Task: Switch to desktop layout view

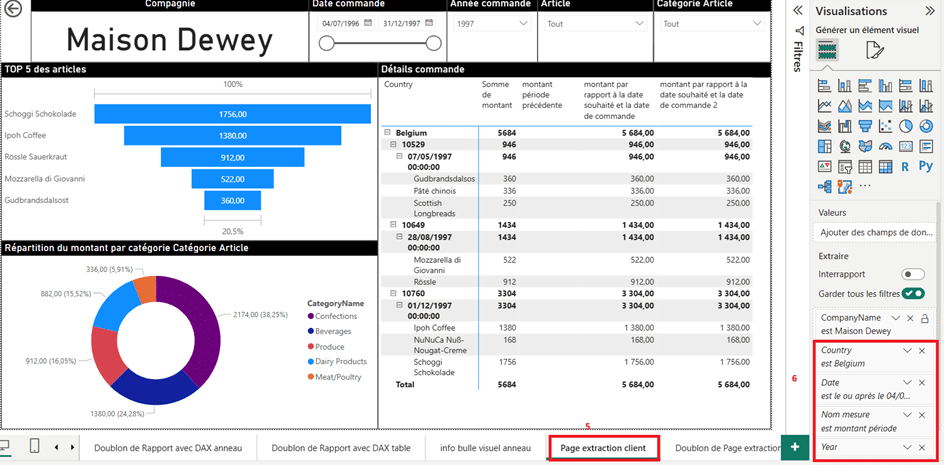Action: pos(6,446)
